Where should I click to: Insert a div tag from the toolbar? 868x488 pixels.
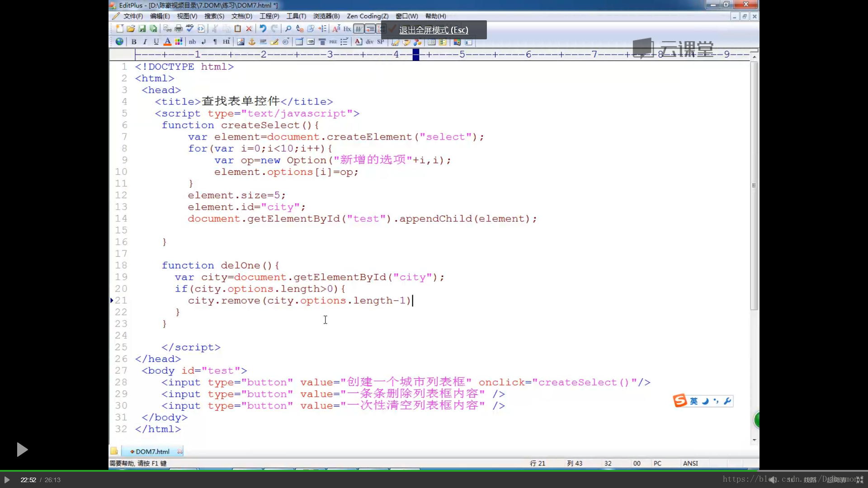click(369, 42)
